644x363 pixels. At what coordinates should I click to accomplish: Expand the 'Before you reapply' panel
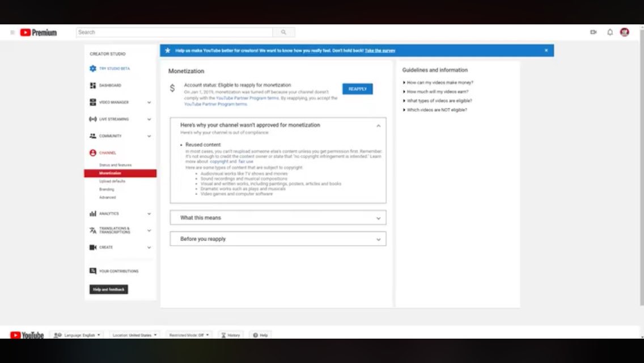(278, 239)
